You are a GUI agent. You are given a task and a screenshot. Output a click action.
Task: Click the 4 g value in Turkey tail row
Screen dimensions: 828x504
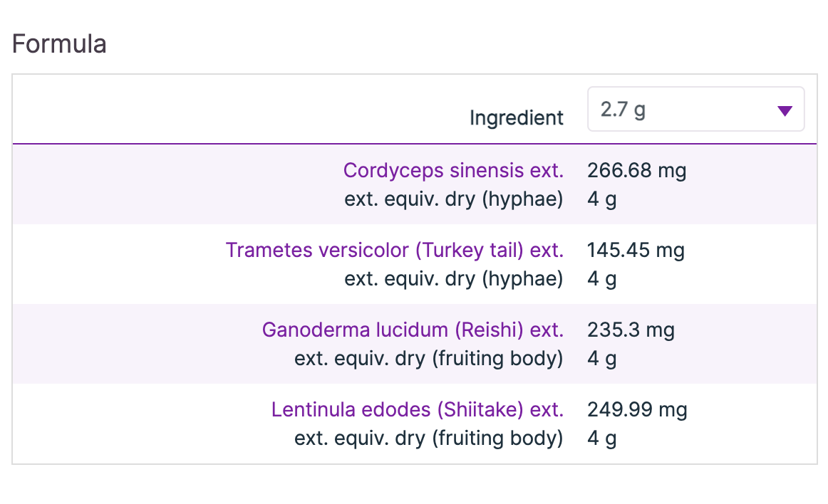(601, 278)
